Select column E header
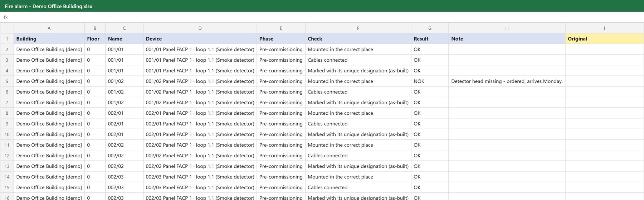Viewport: 644px width, 200px height. (x=281, y=28)
